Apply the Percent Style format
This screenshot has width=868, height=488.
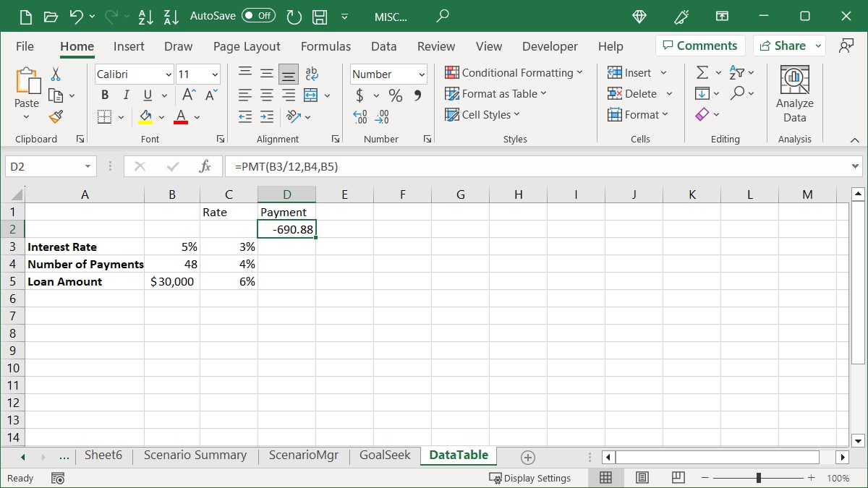(394, 95)
